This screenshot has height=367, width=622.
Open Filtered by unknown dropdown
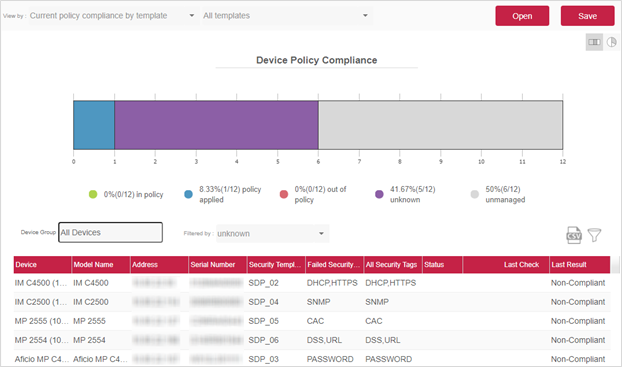[272, 234]
